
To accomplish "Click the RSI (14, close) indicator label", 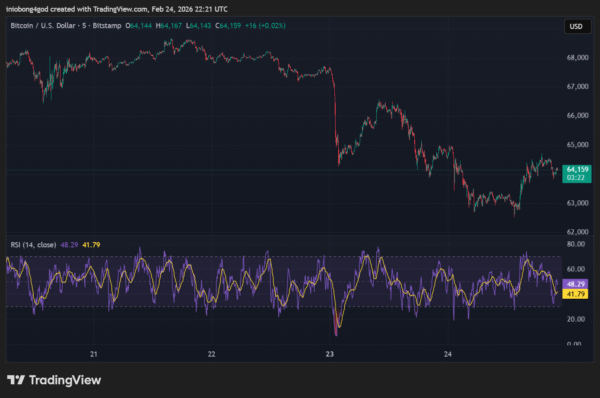I will point(33,245).
